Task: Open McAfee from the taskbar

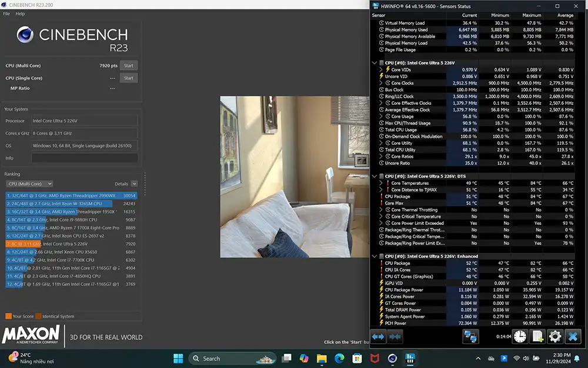Action: (x=374, y=358)
